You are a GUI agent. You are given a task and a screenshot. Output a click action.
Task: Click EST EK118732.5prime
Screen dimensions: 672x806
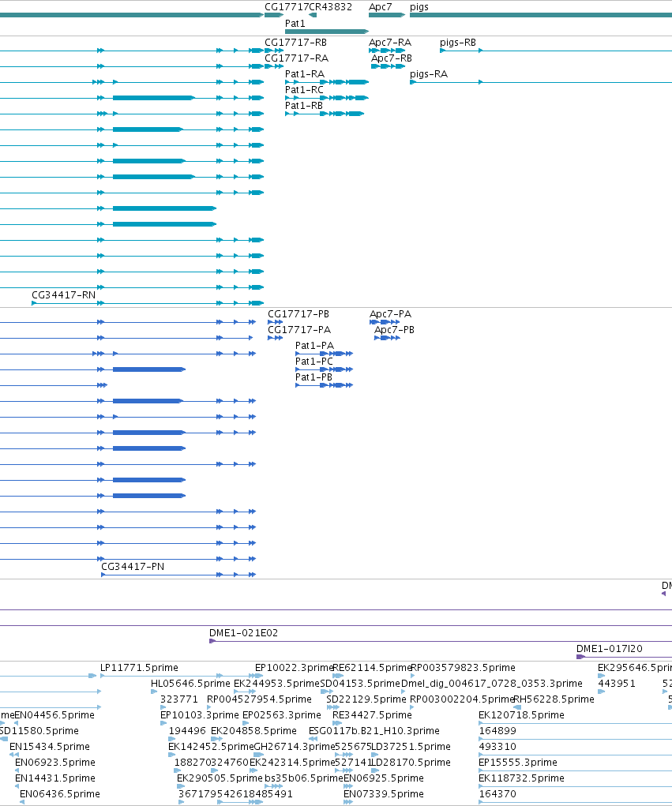(521, 778)
